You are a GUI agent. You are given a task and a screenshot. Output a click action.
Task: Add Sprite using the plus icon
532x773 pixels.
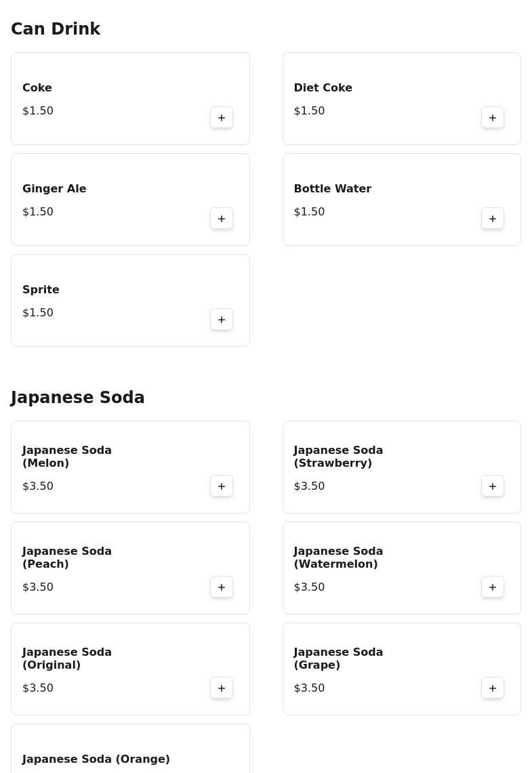pos(222,320)
